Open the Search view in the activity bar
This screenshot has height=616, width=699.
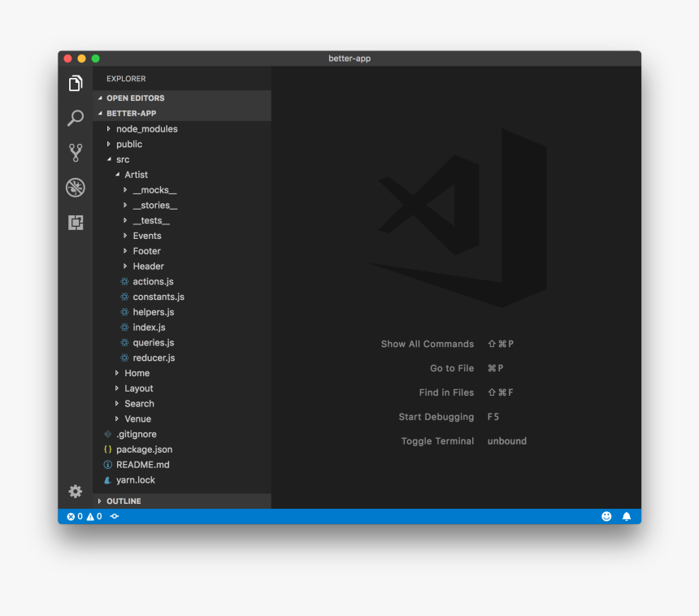click(75, 118)
